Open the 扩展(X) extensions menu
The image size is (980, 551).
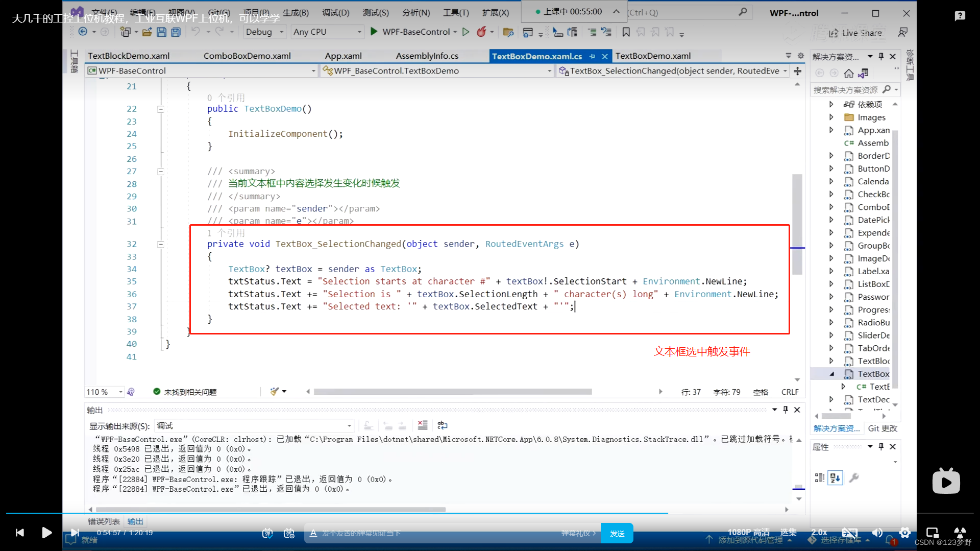click(x=496, y=12)
